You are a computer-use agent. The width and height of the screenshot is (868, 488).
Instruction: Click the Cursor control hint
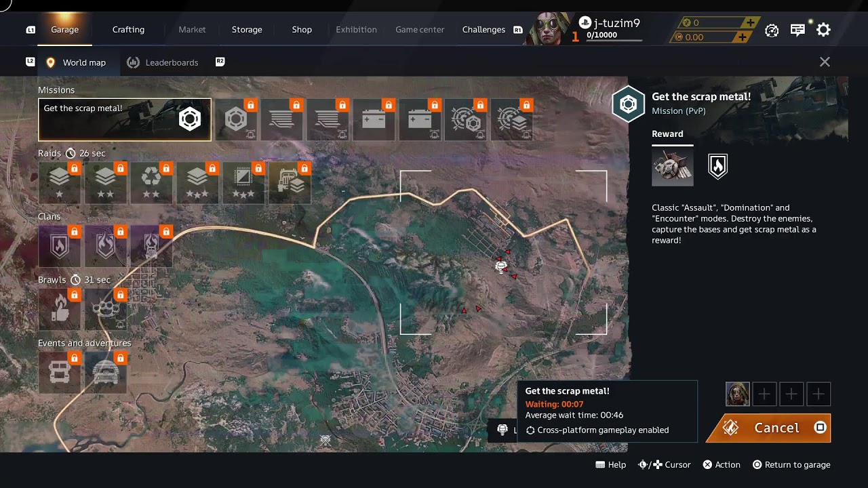[x=665, y=465]
